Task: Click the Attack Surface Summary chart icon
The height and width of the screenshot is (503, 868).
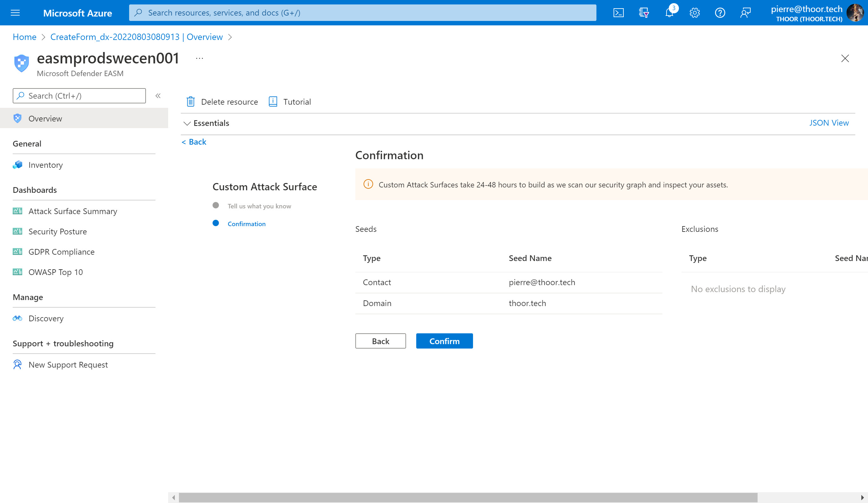Action: click(x=17, y=211)
